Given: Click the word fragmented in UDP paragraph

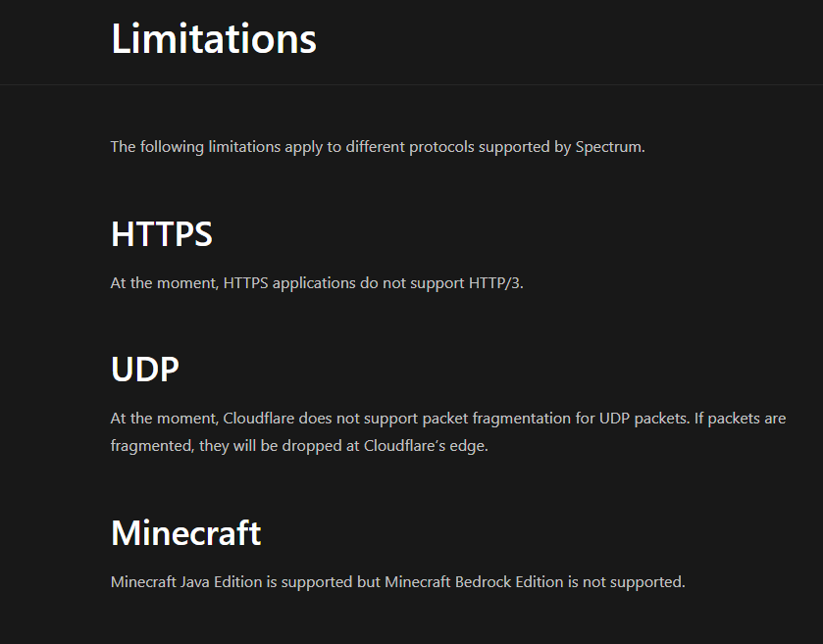Looking at the screenshot, I should [x=152, y=446].
